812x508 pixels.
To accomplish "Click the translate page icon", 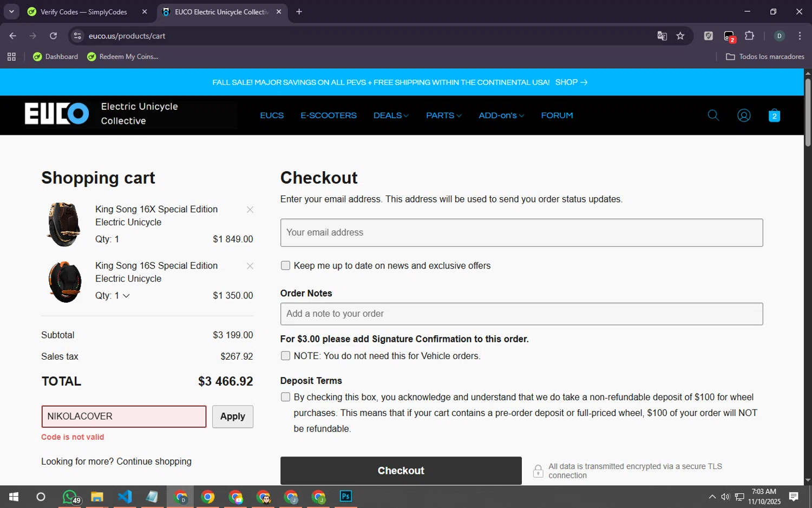I will click(x=662, y=36).
